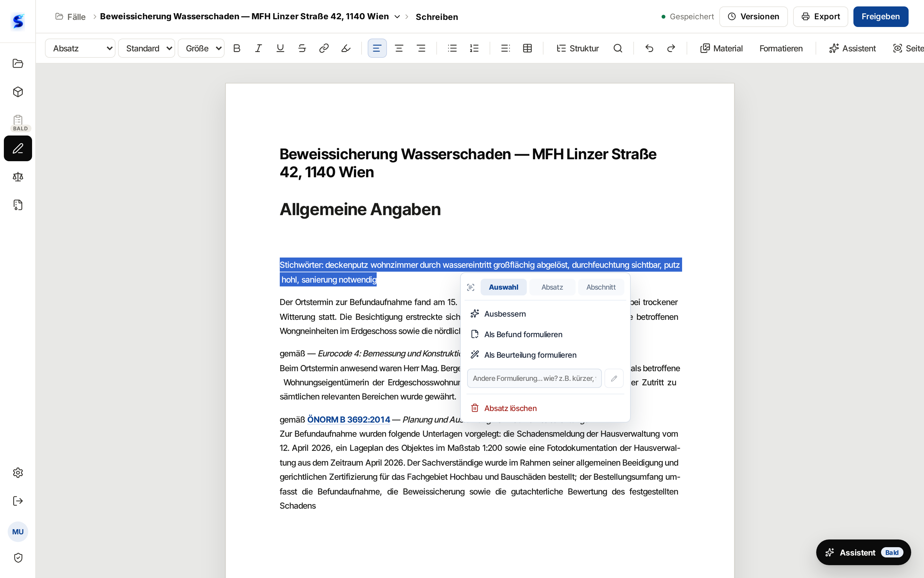The width and height of the screenshot is (924, 578).
Task: Insert a link via the link icon
Action: pos(324,48)
